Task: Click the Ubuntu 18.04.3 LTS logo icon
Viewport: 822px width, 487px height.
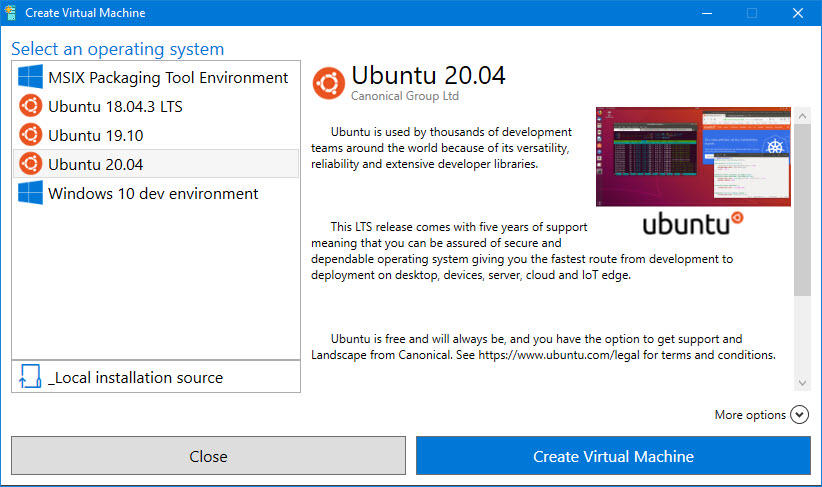Action: pos(30,106)
